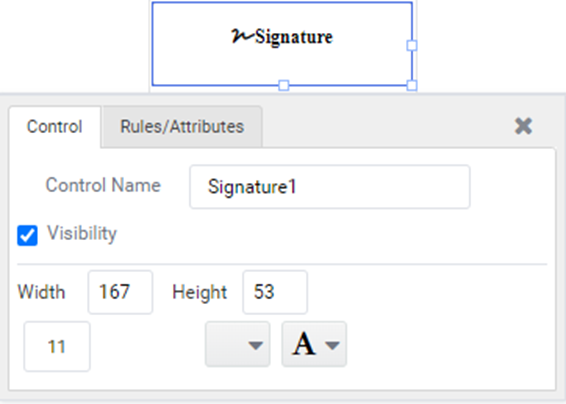Uncheck the Visibility checkbox
The width and height of the screenshot is (566, 404).
[27, 235]
